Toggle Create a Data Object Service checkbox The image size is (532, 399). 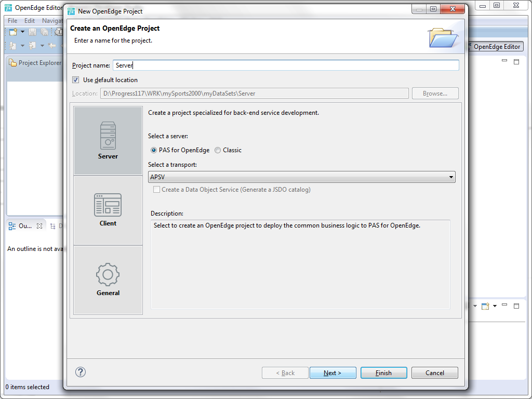tap(156, 190)
